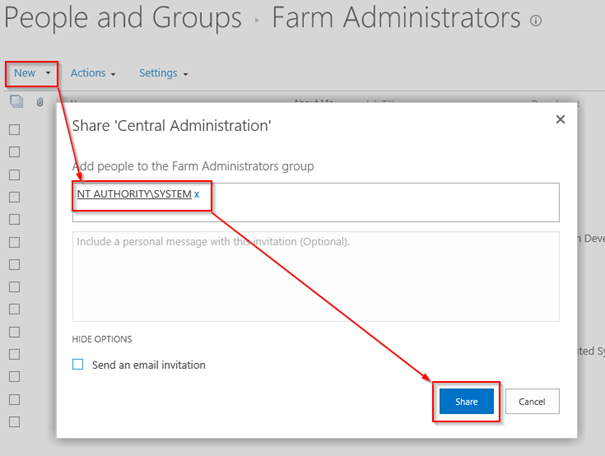
Task: Enable Send an email invitation checkbox
Action: (78, 365)
